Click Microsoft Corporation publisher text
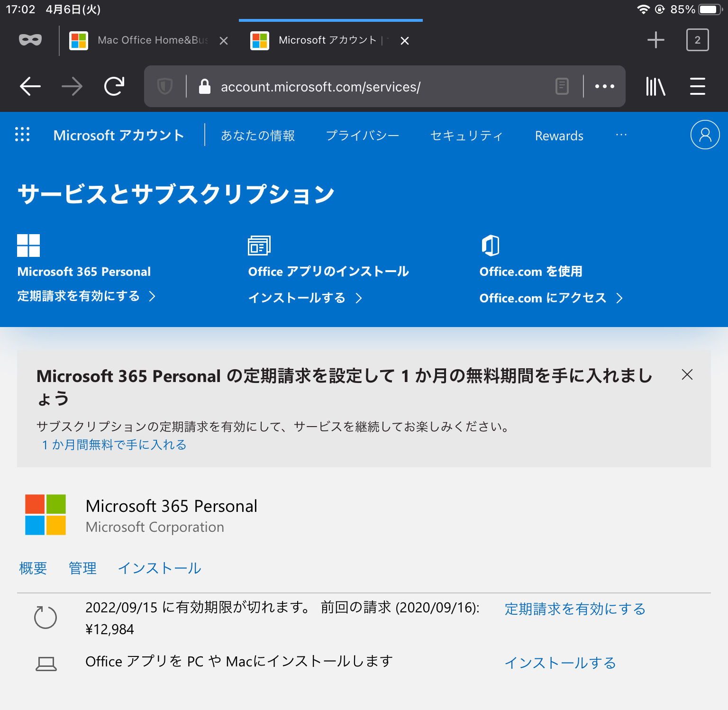The height and width of the screenshot is (710, 728). 155,527
